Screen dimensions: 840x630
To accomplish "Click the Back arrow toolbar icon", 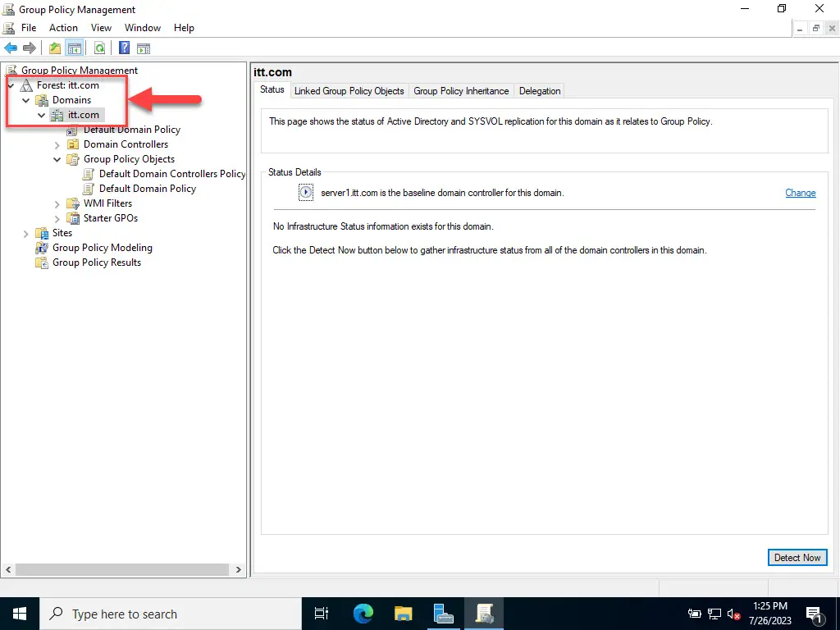I will (x=11, y=48).
